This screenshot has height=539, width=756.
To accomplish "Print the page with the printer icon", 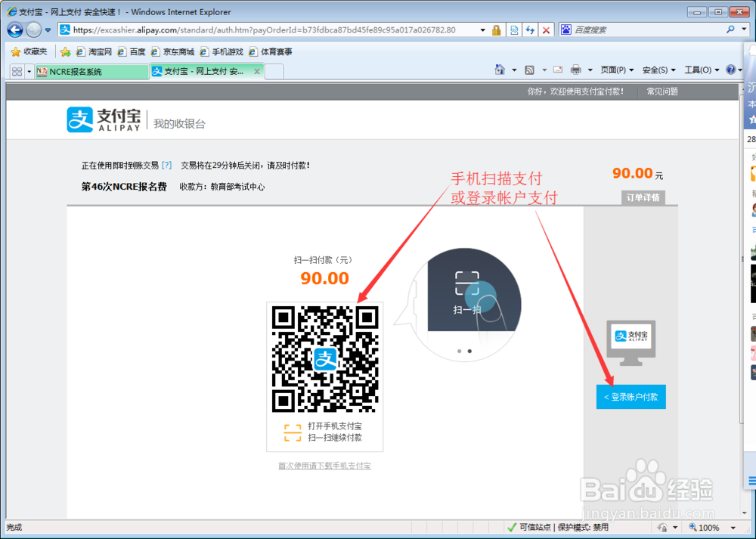I will (x=575, y=70).
